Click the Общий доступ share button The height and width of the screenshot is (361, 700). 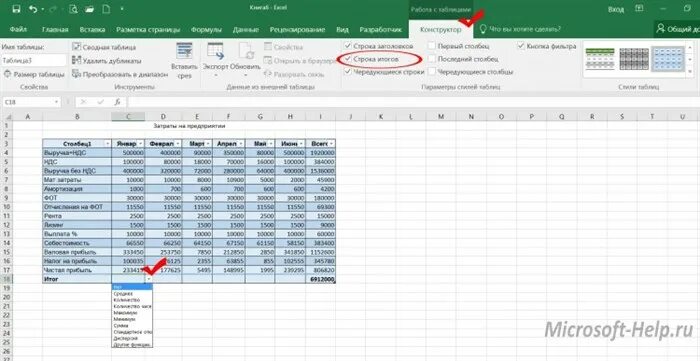pos(677,29)
